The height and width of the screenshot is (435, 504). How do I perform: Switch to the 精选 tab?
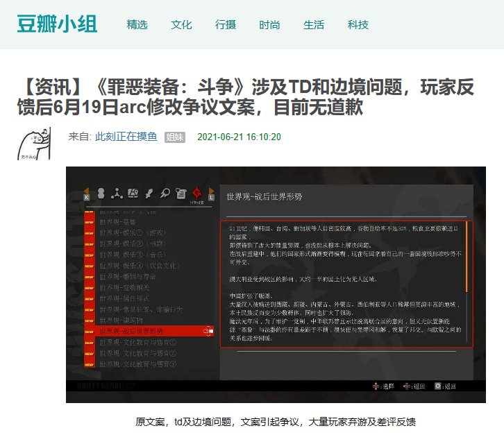click(137, 25)
